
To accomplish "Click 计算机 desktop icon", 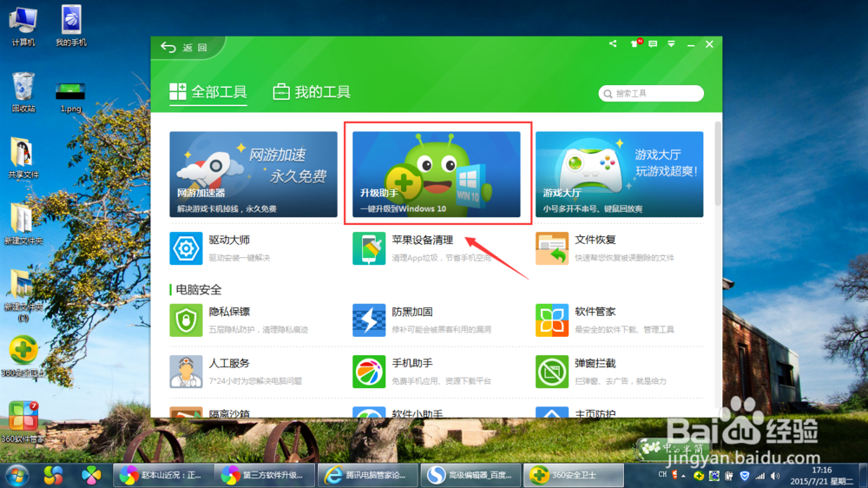I will pos(23,26).
